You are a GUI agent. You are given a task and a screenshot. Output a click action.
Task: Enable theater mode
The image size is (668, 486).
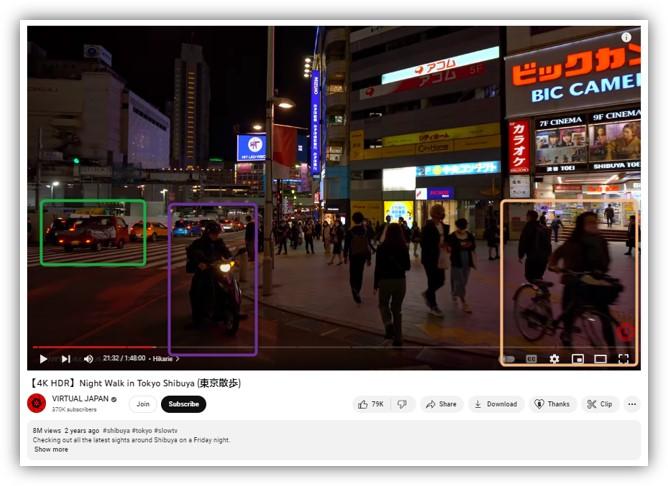pos(600,359)
